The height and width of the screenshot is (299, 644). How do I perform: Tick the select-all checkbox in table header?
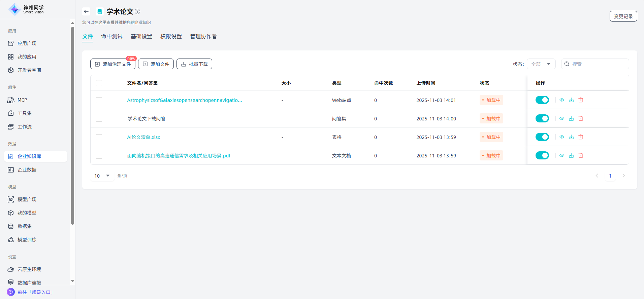(99, 83)
